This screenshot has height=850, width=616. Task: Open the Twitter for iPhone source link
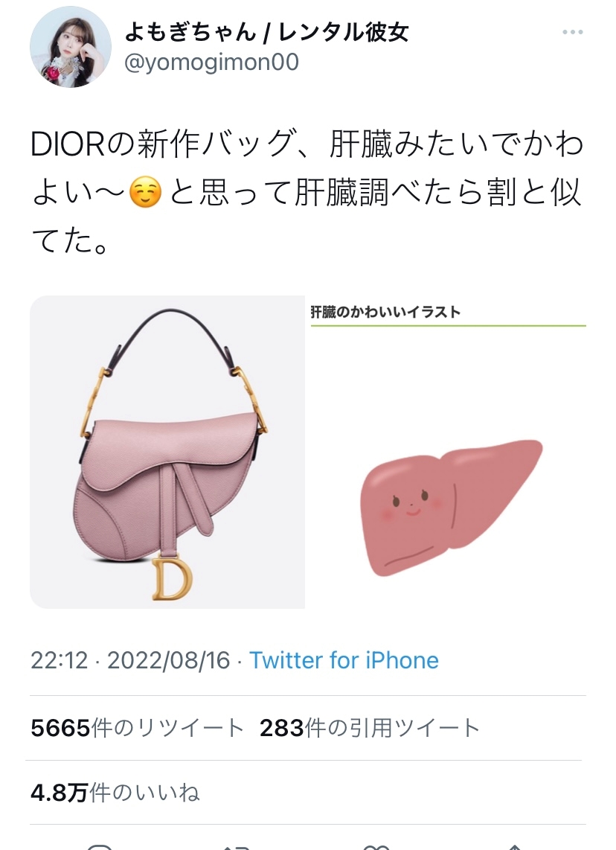click(x=344, y=660)
